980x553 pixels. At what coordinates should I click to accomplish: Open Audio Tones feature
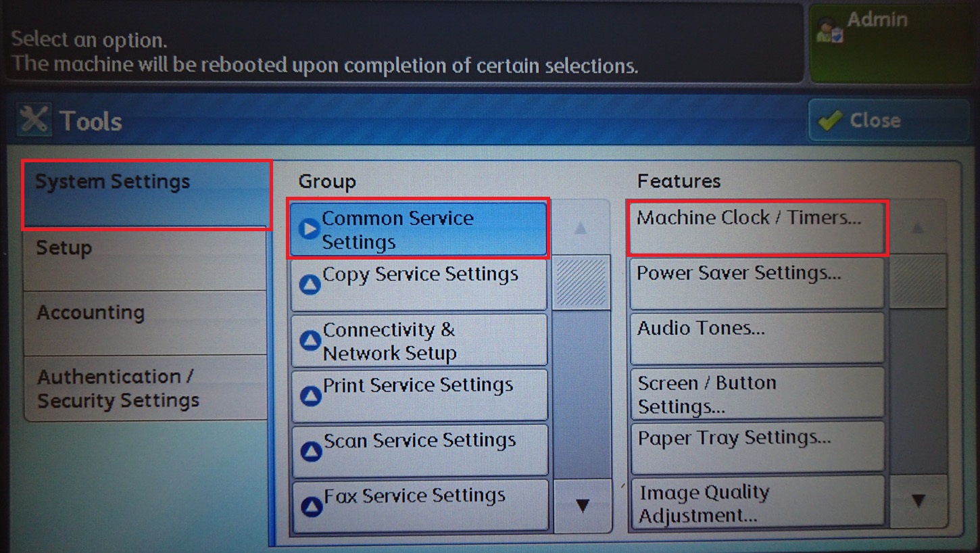[x=756, y=338]
